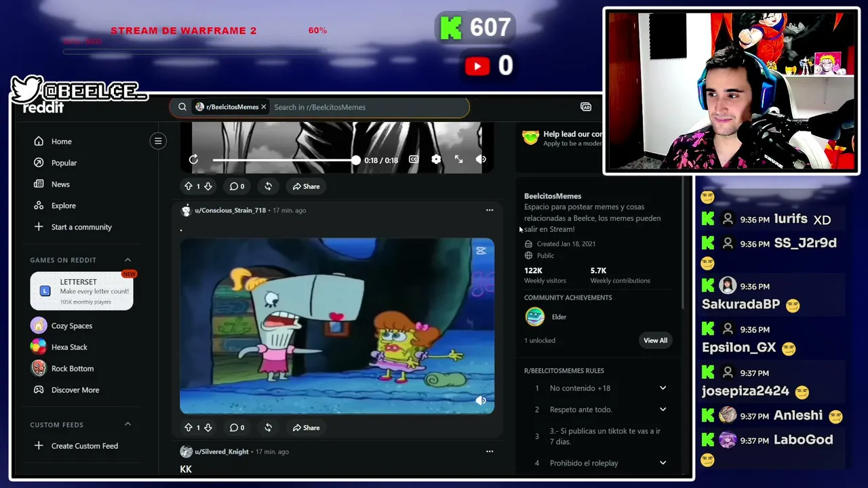Click the search magnifier icon
Image resolution: width=868 pixels, height=488 pixels.
(182, 107)
